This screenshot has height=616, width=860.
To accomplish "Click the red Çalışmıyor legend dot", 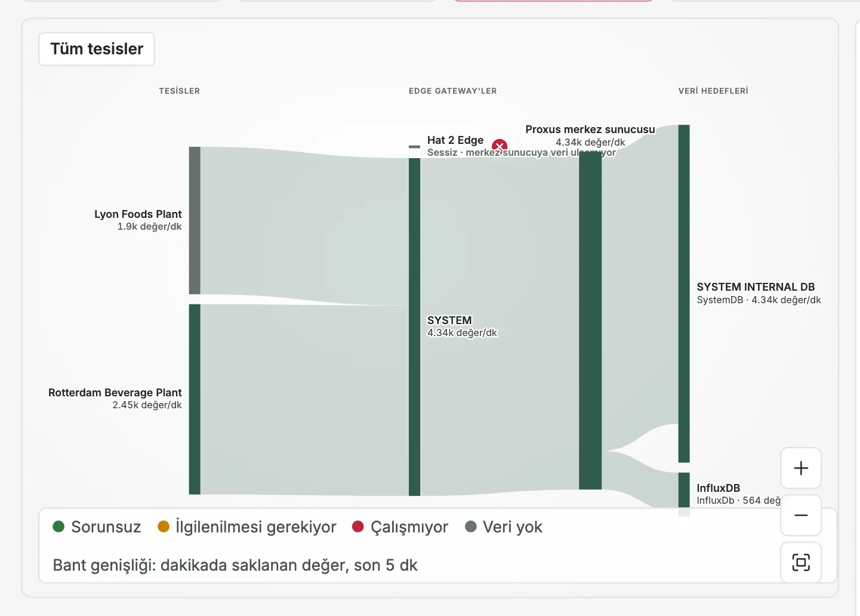I will (358, 526).
